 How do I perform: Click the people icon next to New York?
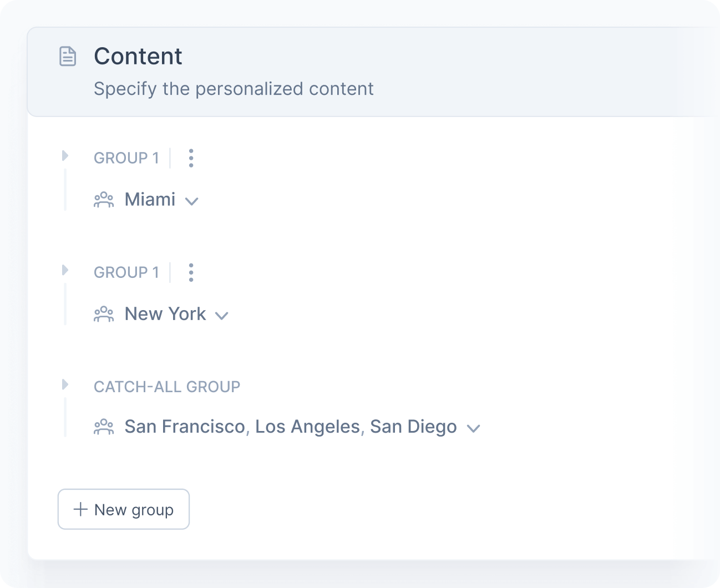104,314
